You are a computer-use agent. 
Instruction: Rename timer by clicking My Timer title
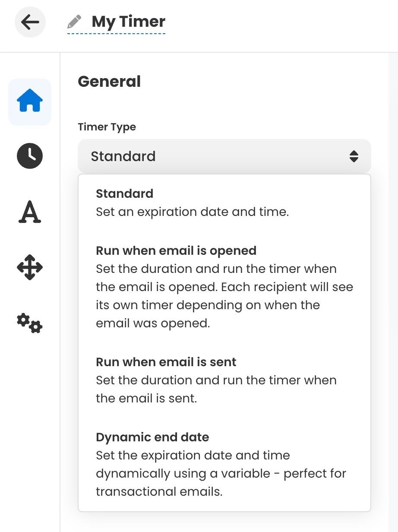coord(127,21)
